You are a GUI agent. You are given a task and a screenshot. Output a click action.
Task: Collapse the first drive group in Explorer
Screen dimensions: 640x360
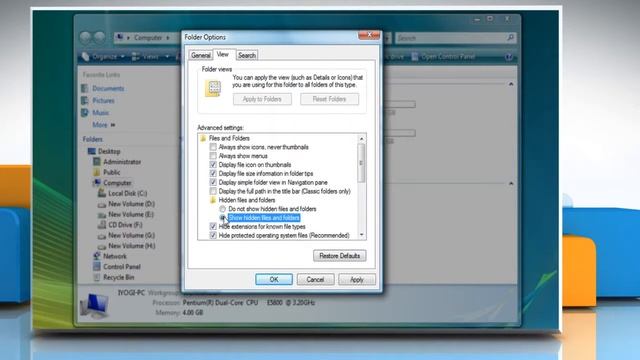pos(511,84)
